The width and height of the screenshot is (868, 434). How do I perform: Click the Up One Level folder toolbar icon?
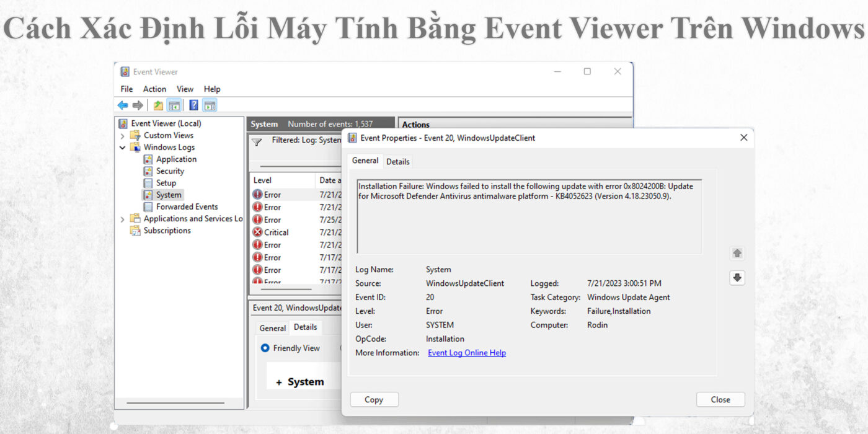158,105
